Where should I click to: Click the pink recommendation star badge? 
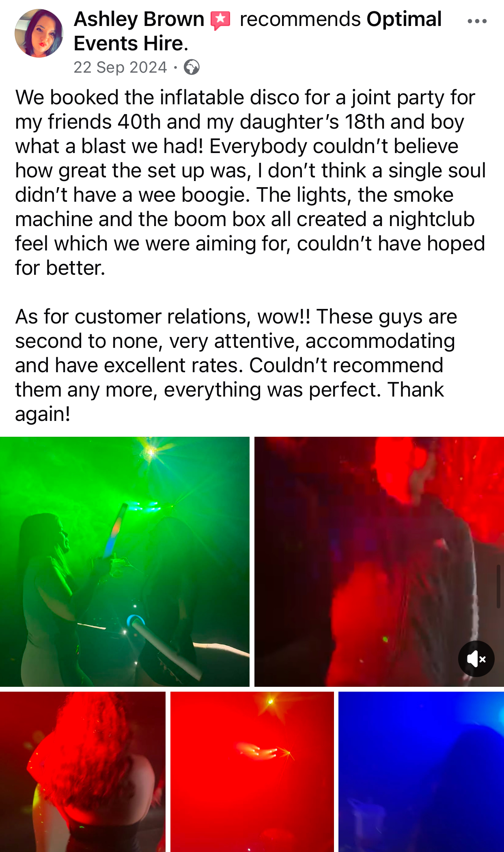(x=220, y=20)
